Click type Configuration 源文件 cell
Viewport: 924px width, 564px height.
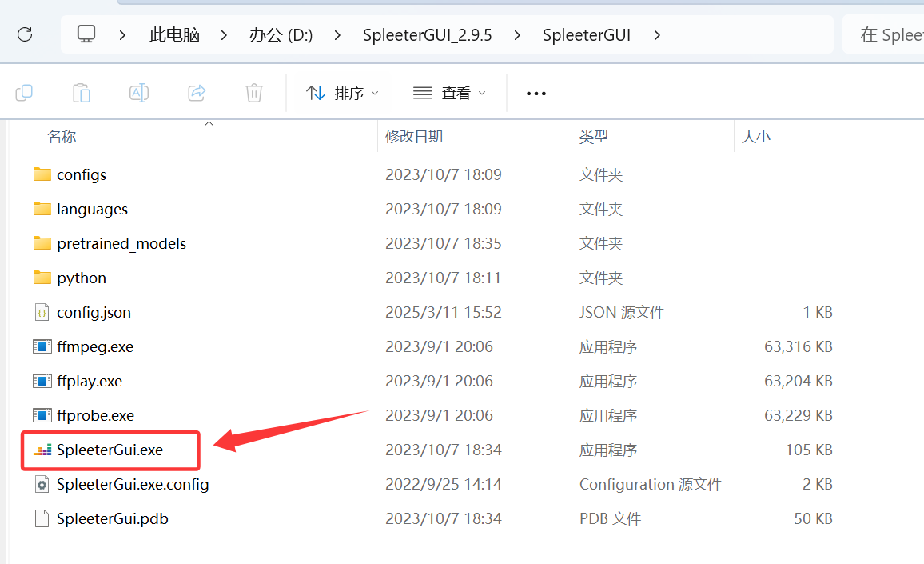(x=650, y=484)
